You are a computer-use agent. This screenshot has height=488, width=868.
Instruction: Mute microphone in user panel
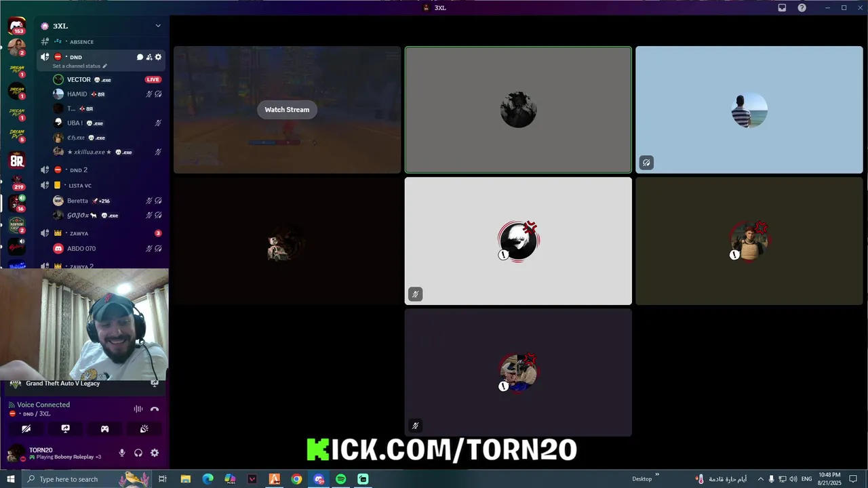122,453
